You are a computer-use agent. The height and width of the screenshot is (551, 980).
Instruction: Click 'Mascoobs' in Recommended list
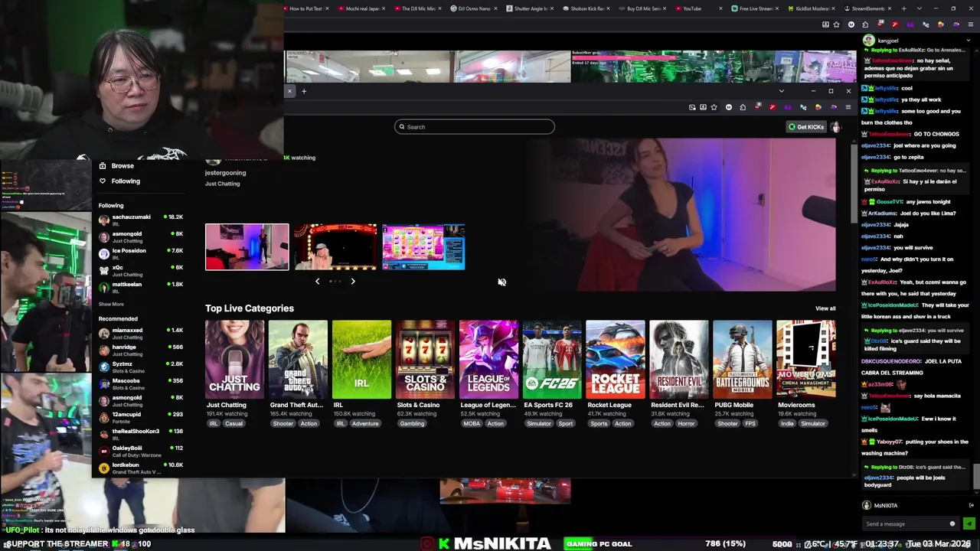point(126,381)
